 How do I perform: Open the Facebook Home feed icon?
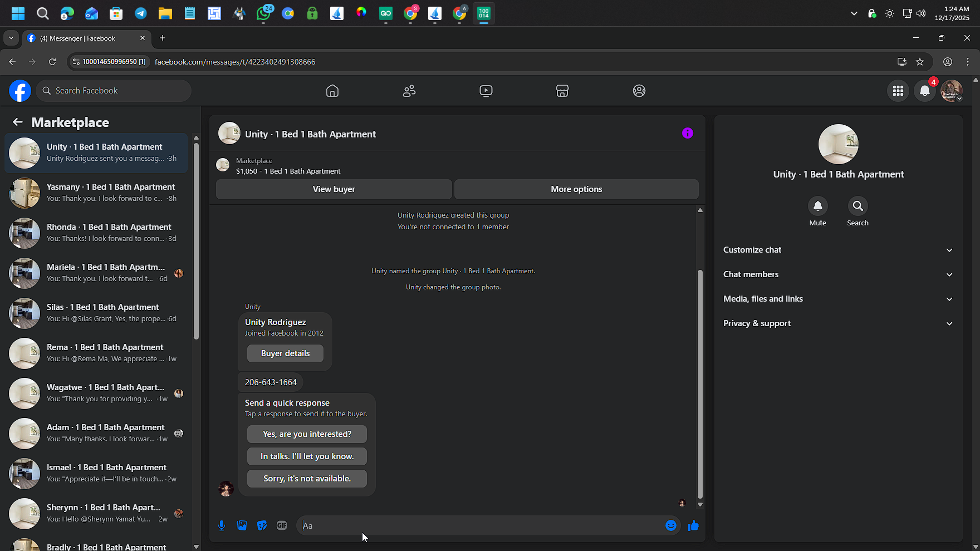click(332, 91)
